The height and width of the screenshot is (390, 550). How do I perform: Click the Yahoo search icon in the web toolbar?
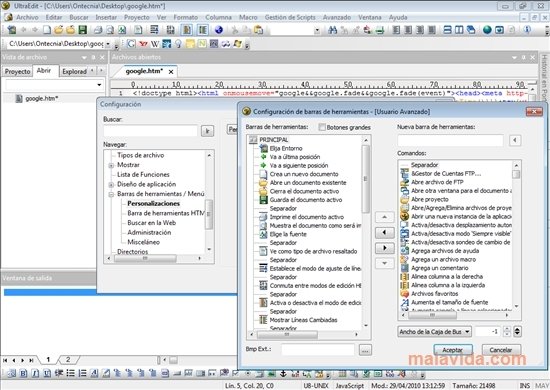(x=143, y=44)
